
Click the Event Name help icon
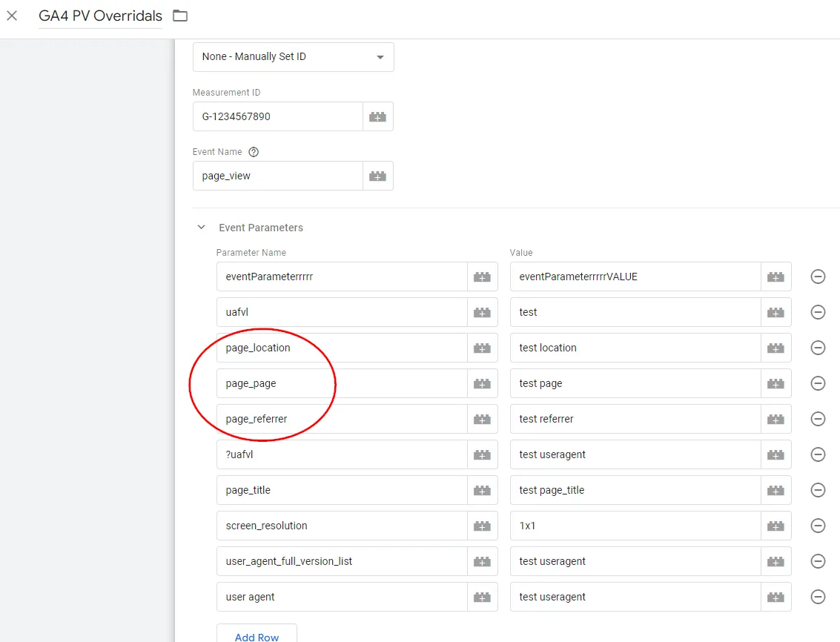pyautogui.click(x=254, y=152)
